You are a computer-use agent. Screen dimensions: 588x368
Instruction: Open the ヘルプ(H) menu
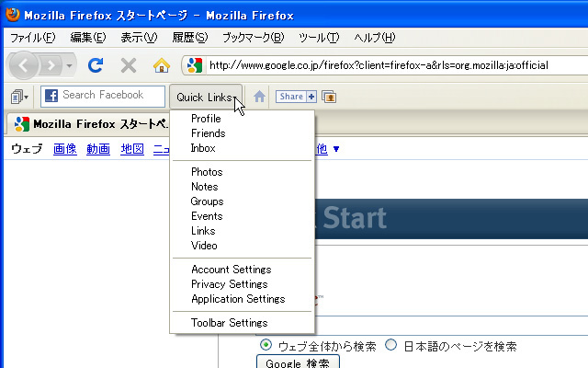(x=375, y=38)
